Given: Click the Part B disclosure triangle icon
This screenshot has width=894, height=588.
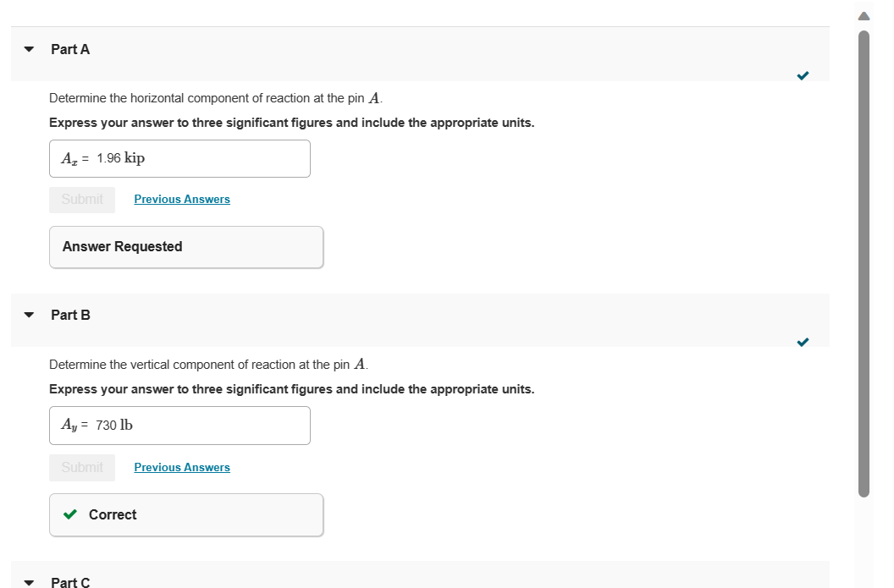Looking at the screenshot, I should [29, 315].
